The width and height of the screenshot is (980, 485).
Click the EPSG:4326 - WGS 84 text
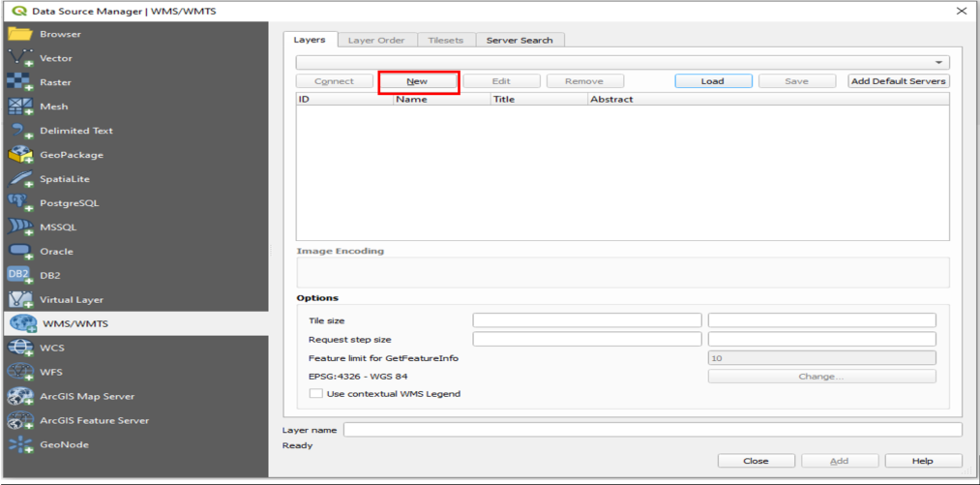coord(359,377)
